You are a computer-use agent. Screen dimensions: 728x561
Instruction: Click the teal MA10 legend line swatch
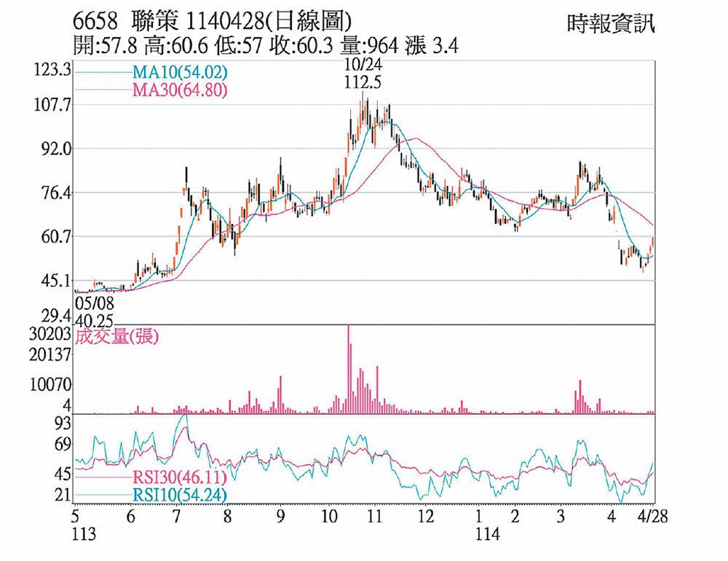coord(103,72)
